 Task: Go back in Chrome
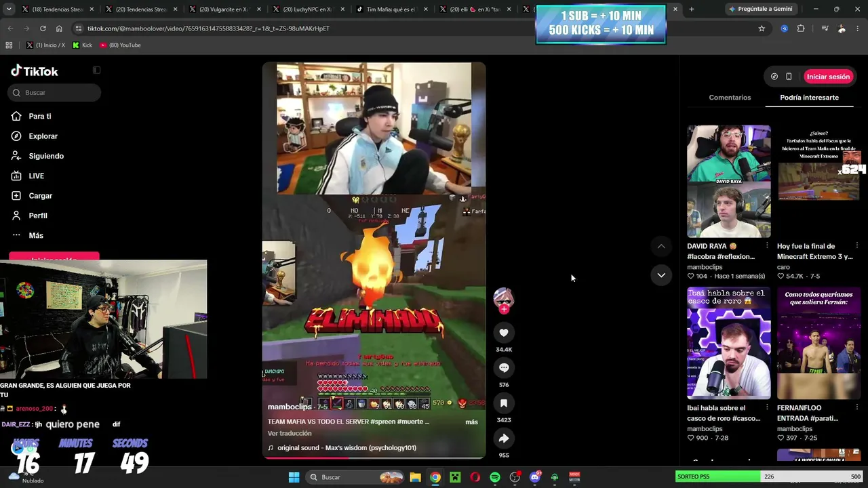click(x=10, y=28)
